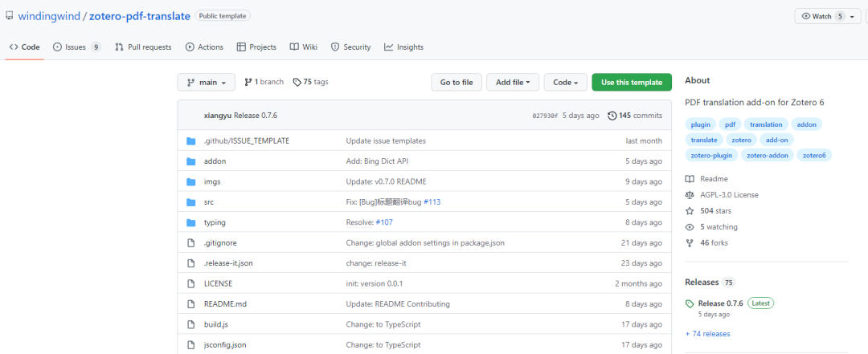Click the translate topic tag

(703, 140)
